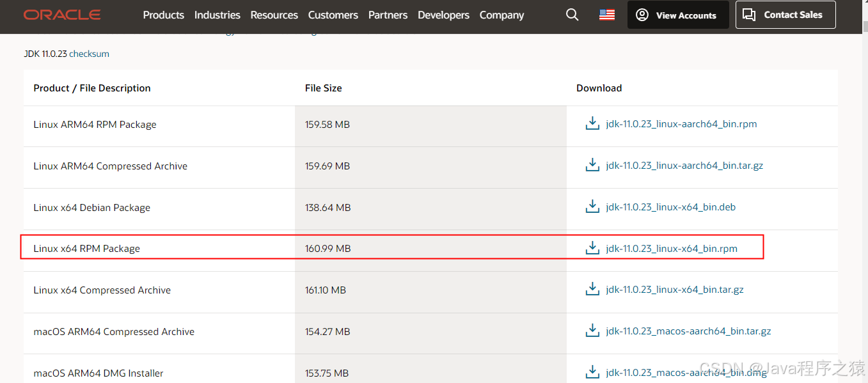Open the JDK 11.0.23 checksum link
Viewport: 868px width, 383px height.
pos(89,54)
